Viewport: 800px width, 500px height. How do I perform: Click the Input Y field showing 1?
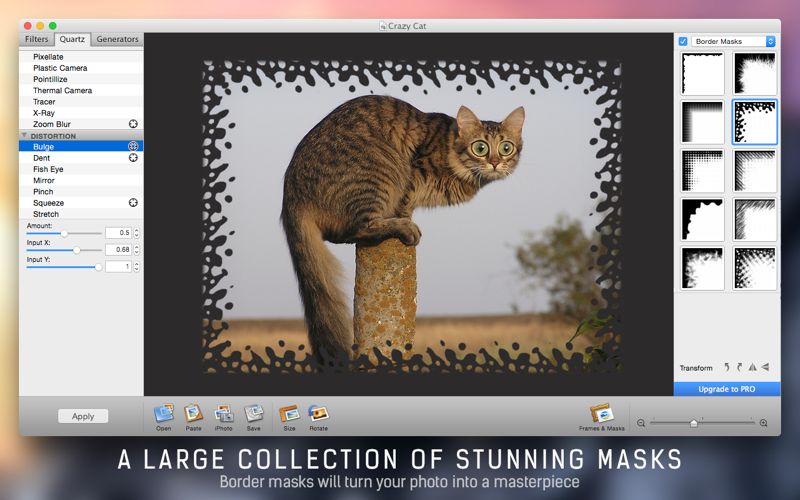118,266
